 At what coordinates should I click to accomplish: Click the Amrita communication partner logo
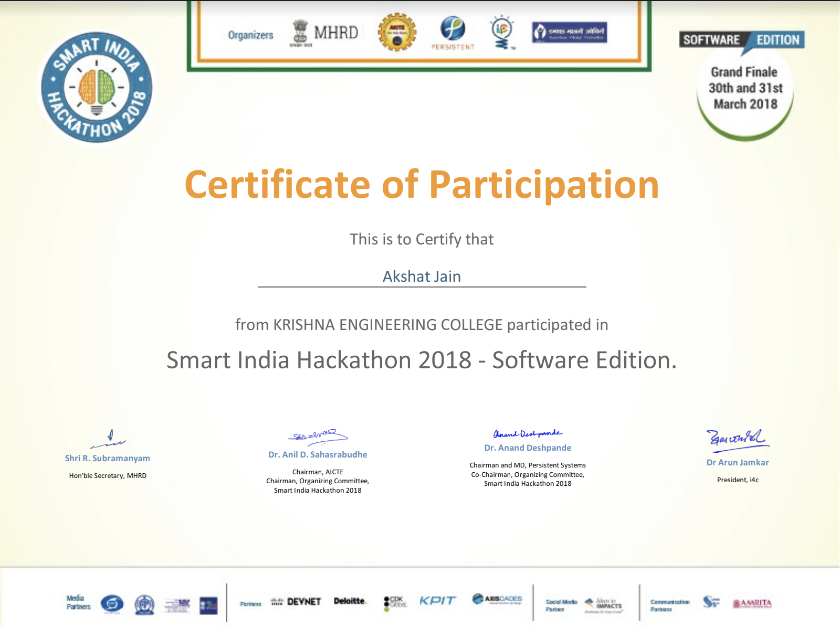pyautogui.click(x=752, y=603)
